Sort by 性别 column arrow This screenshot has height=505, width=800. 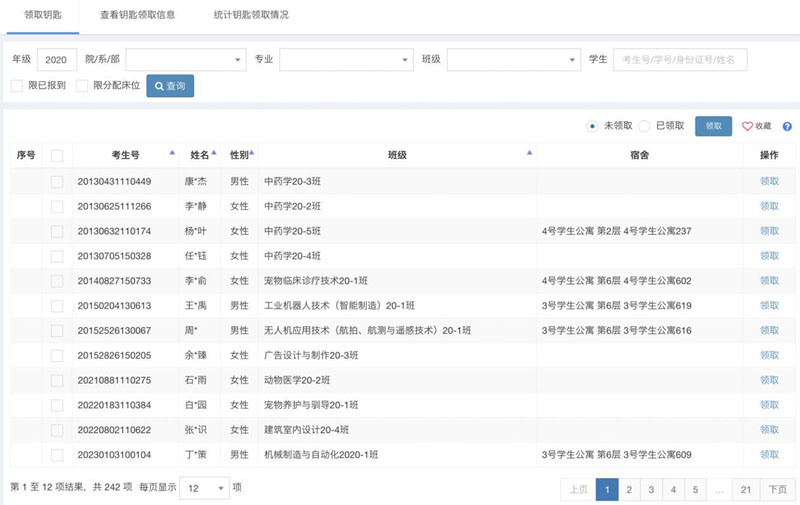tap(251, 153)
